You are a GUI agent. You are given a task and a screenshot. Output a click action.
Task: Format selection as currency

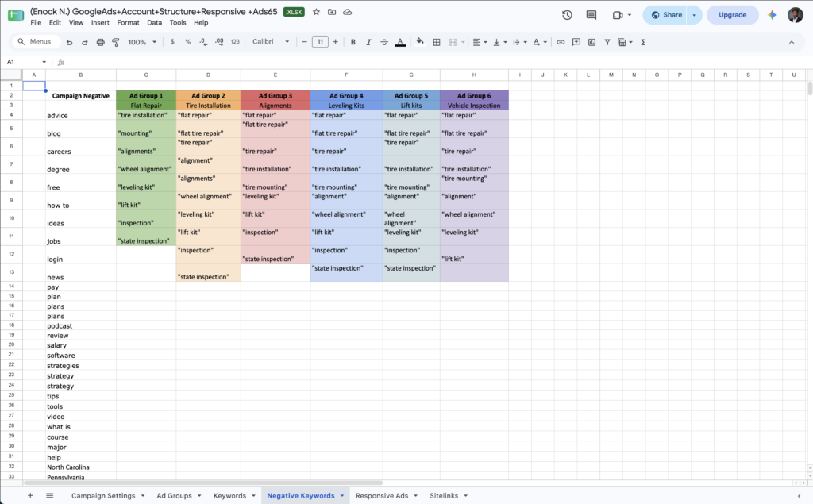[x=172, y=42]
